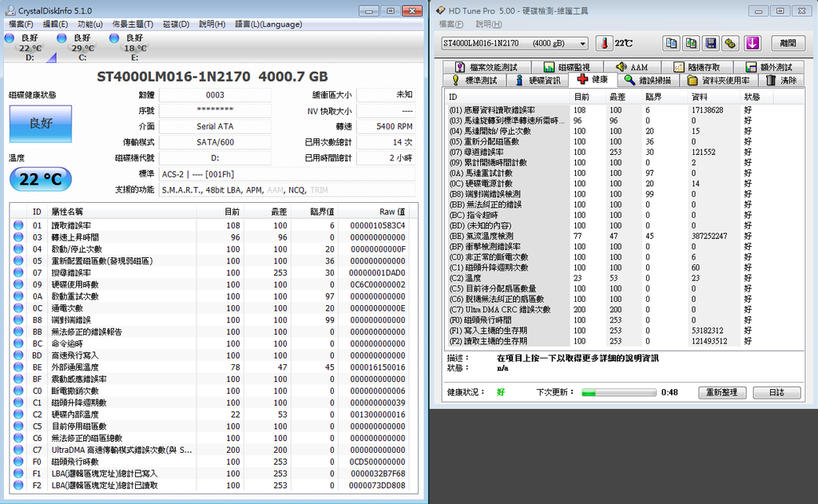Select HD Tune row (BE) 氣流溫度檢測
This screenshot has height=504, width=818.
(623, 236)
